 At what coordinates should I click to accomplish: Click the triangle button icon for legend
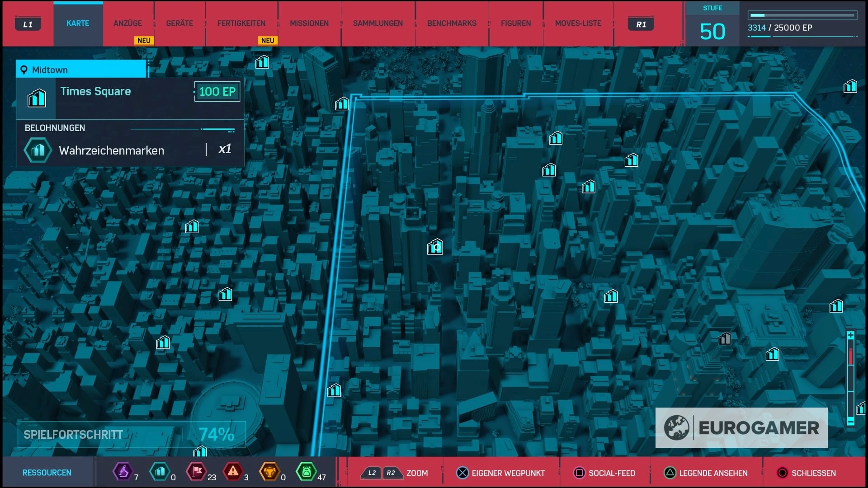click(670, 473)
